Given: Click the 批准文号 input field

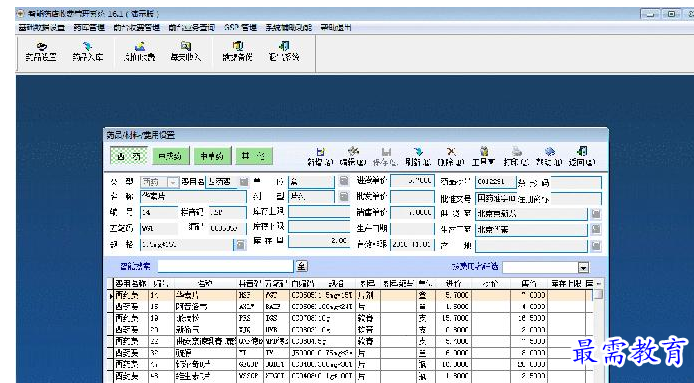Looking at the screenshot, I should [x=496, y=198].
